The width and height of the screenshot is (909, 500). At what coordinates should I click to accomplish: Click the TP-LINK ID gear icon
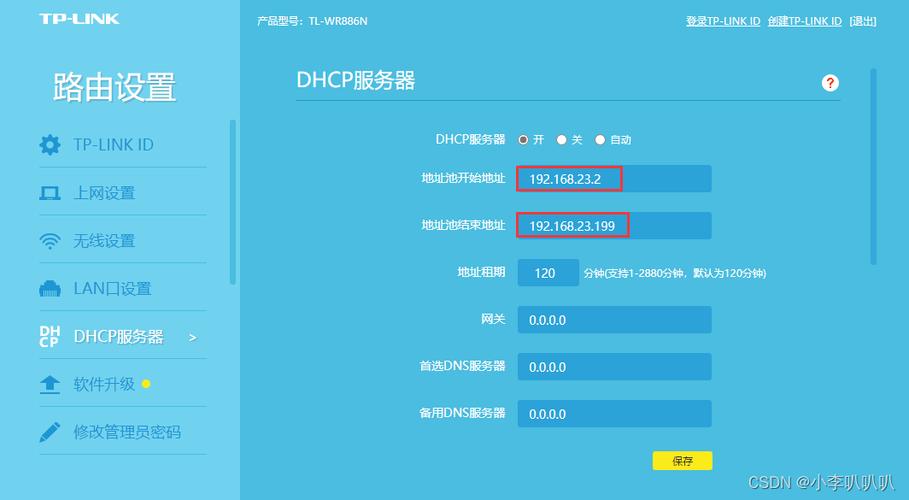click(50, 144)
